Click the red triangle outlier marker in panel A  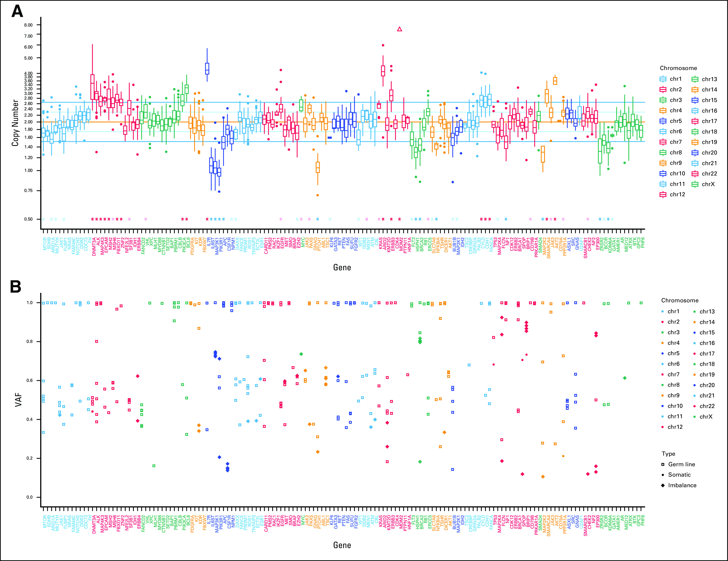coord(399,29)
